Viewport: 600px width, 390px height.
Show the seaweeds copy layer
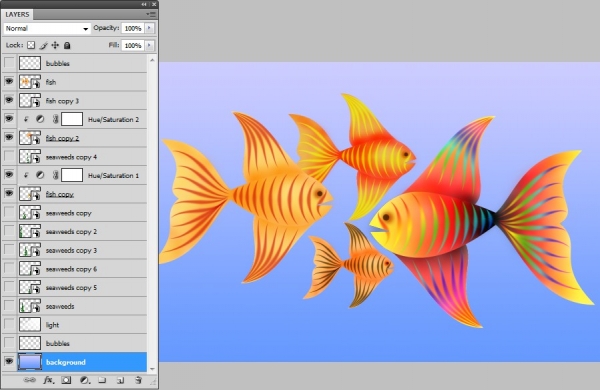click(x=9, y=212)
